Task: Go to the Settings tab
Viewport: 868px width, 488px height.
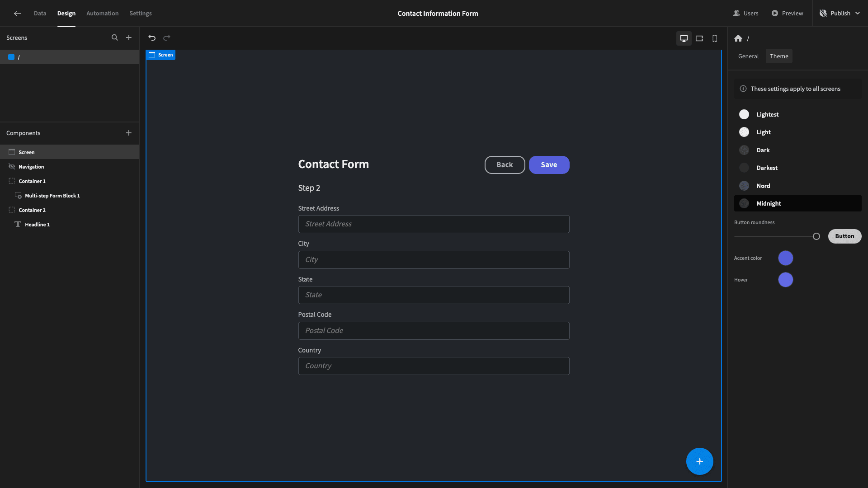Action: 141,14
